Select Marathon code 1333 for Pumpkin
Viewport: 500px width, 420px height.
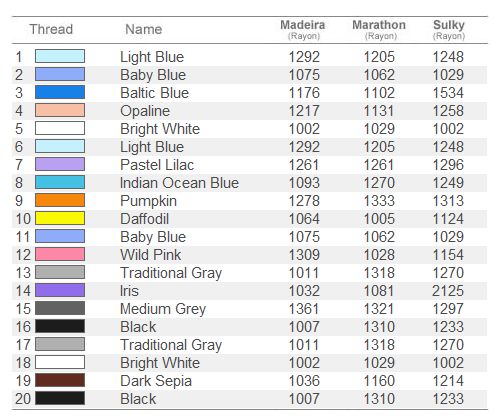point(379,201)
